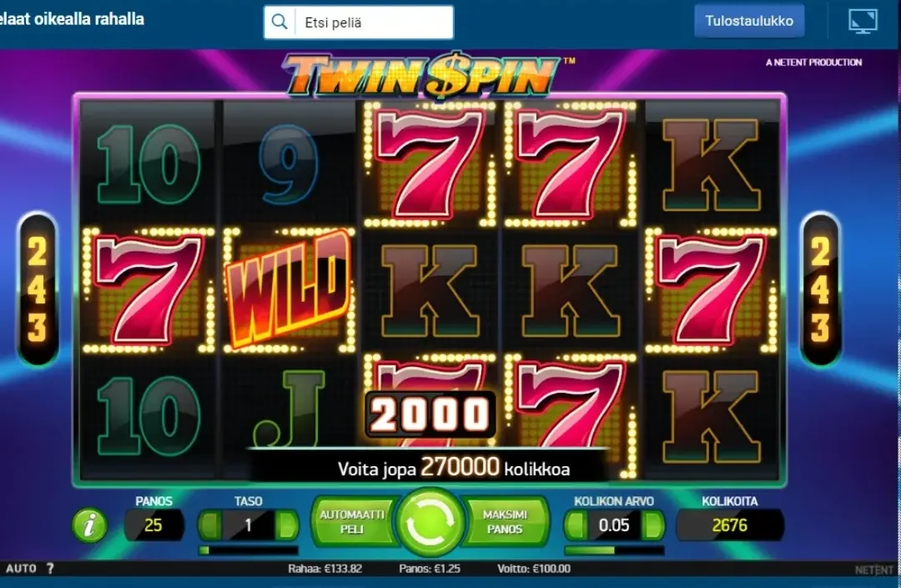Click the green spin button
Viewport: 901px width, 588px height.
[x=430, y=522]
